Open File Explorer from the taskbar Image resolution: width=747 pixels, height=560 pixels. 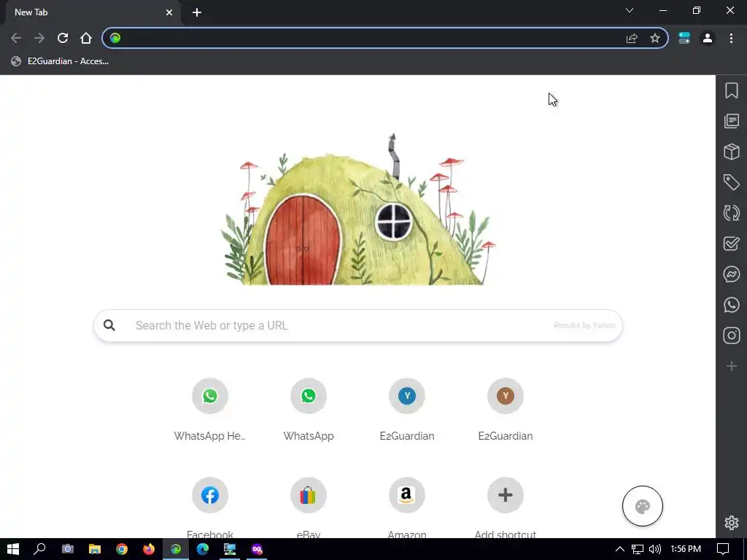95,549
